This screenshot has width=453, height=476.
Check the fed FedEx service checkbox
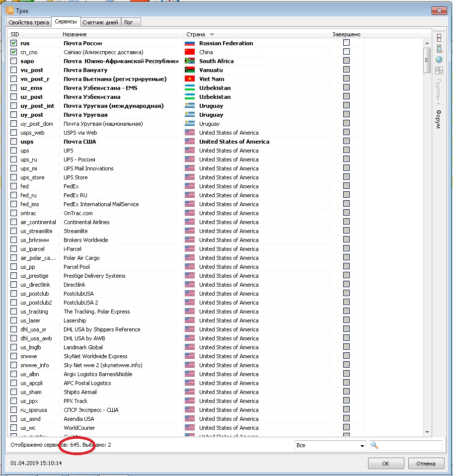pos(13,186)
